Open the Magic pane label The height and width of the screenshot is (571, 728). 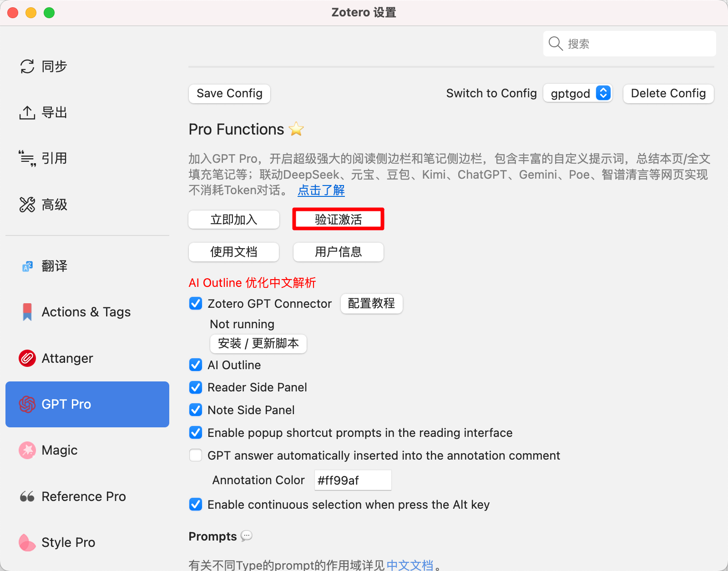(x=60, y=450)
